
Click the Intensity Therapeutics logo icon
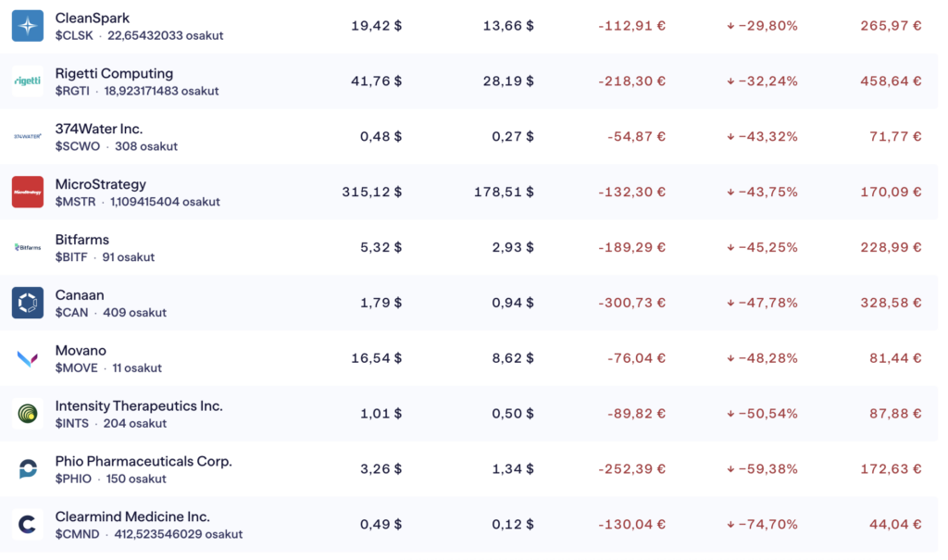tap(28, 413)
